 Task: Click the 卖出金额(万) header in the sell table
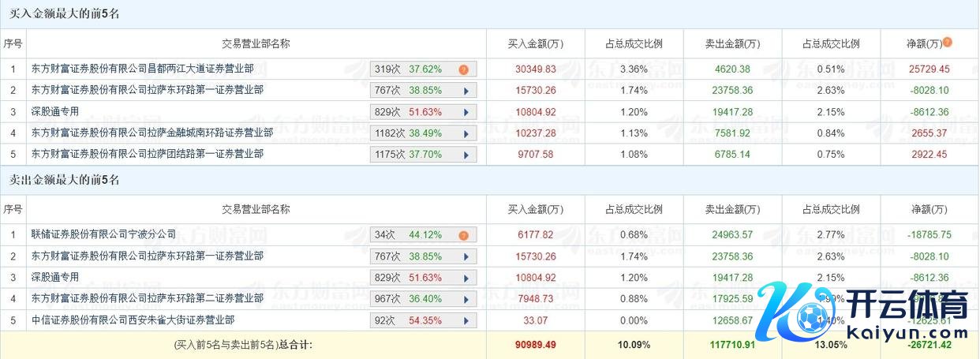pyautogui.click(x=732, y=210)
